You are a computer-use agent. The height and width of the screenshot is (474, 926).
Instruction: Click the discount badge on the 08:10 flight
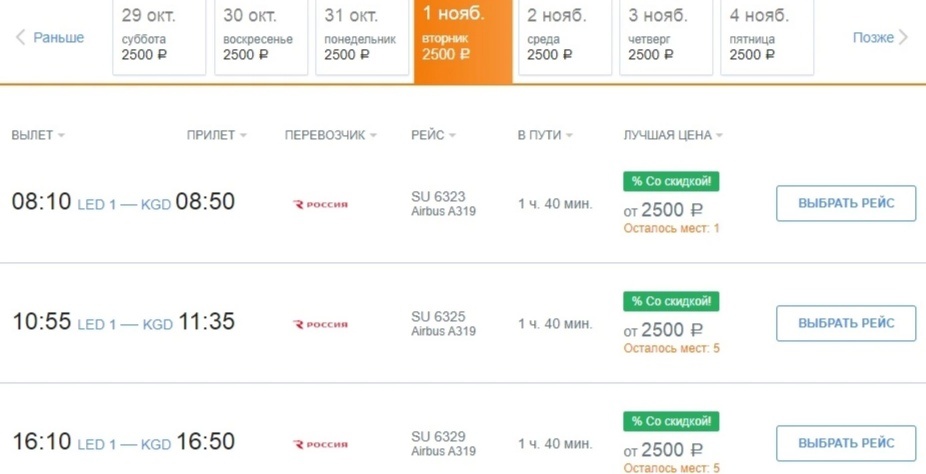click(671, 181)
